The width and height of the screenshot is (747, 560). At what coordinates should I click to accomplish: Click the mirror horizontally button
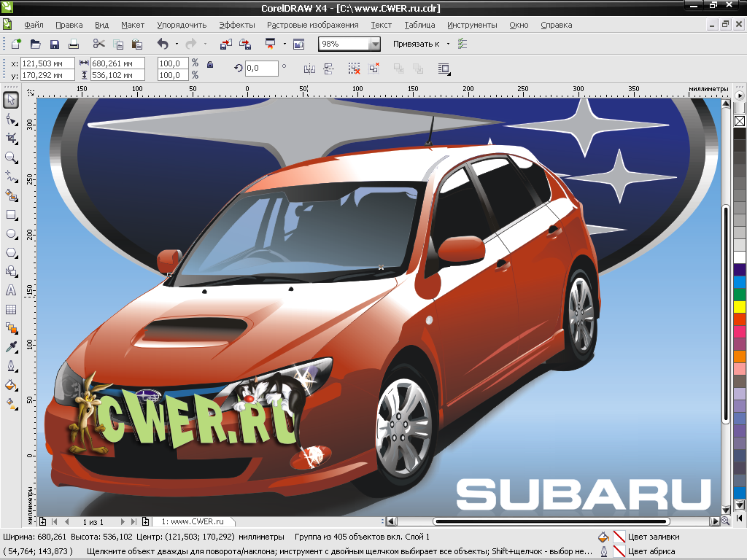[x=309, y=69]
